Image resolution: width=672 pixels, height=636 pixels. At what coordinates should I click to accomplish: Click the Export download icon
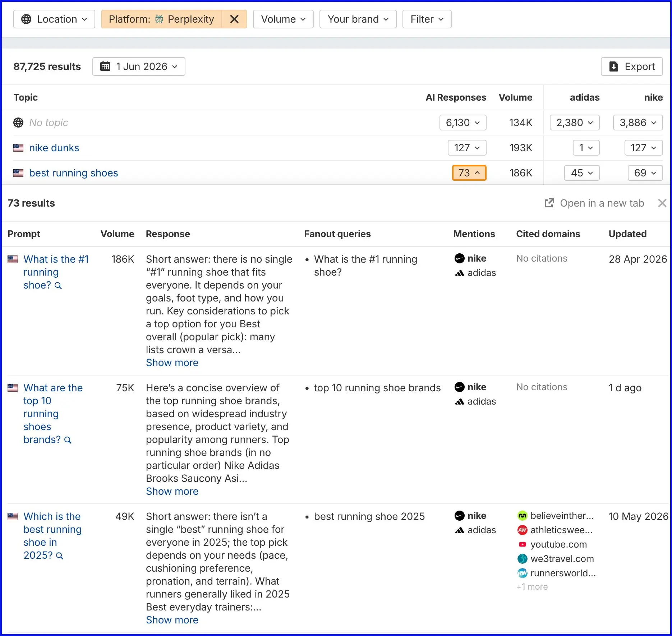[x=614, y=66]
